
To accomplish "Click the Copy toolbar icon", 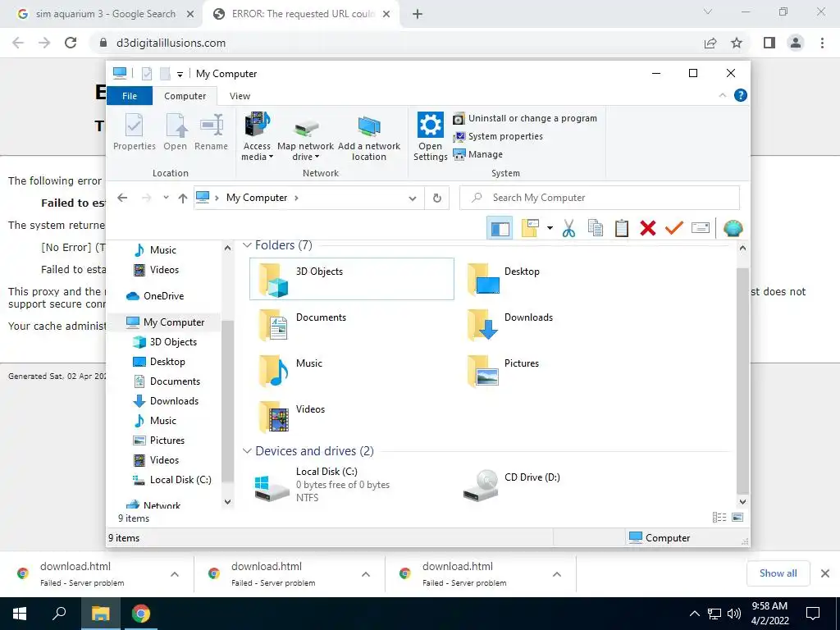I will pyautogui.click(x=596, y=228).
